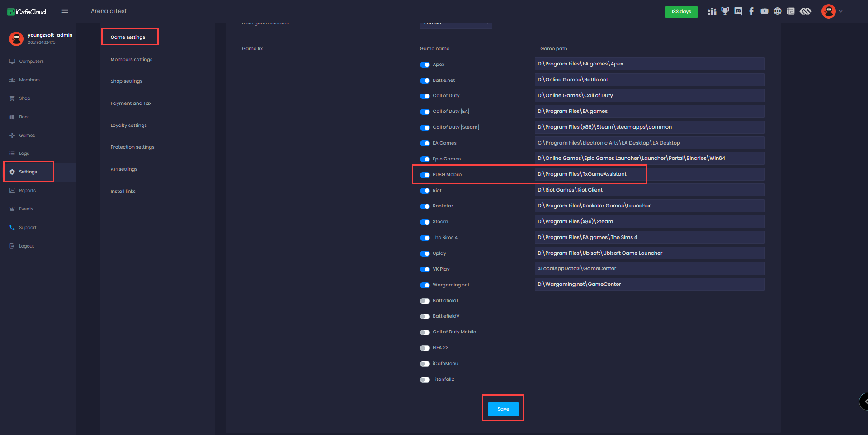Open the Computers panel from sidebar

click(x=31, y=61)
